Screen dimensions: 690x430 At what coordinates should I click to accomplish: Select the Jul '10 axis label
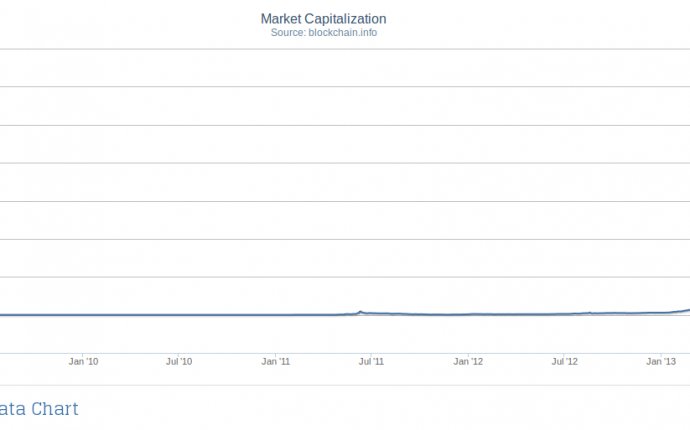pyautogui.click(x=179, y=361)
